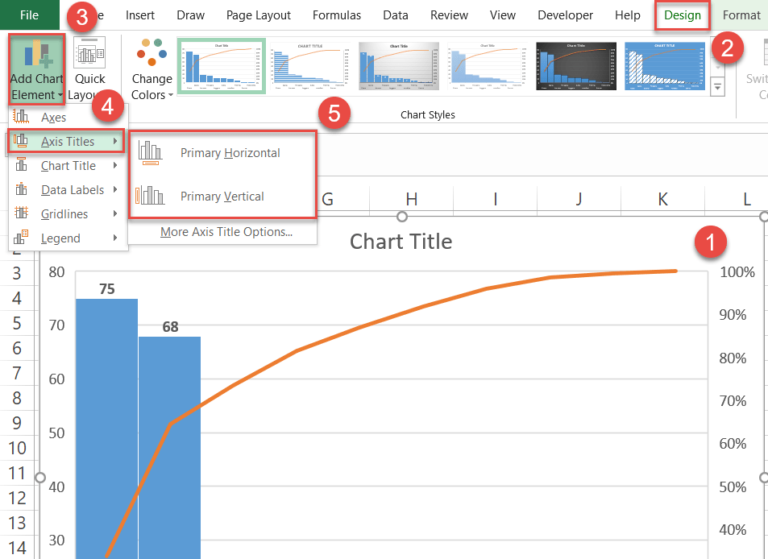Viewport: 768px width, 559px height.
Task: Click the Legend menu icon
Action: point(21,238)
